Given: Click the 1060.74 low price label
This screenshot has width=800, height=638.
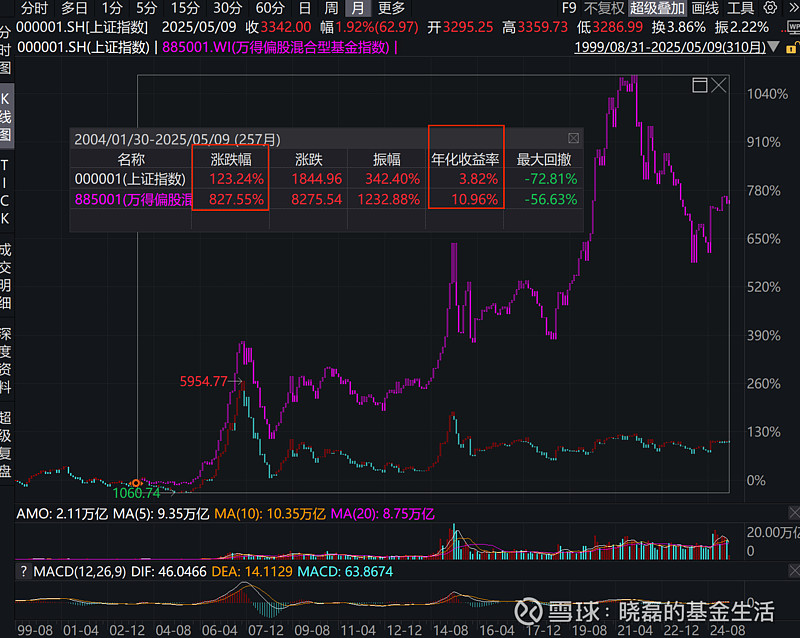Looking at the screenshot, I should [x=136, y=493].
